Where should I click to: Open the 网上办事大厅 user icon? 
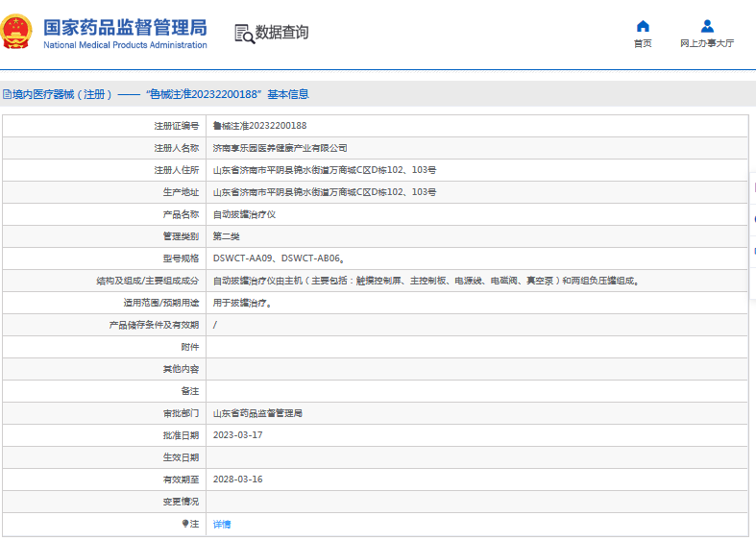click(707, 26)
